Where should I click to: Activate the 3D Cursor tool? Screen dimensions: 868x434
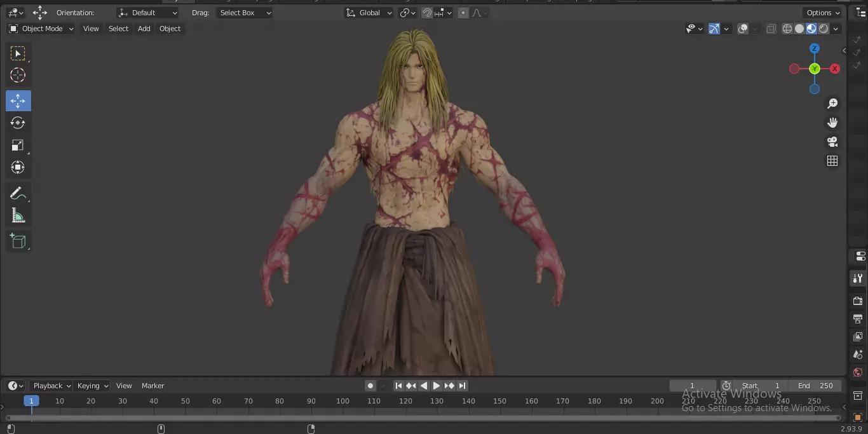coord(18,75)
